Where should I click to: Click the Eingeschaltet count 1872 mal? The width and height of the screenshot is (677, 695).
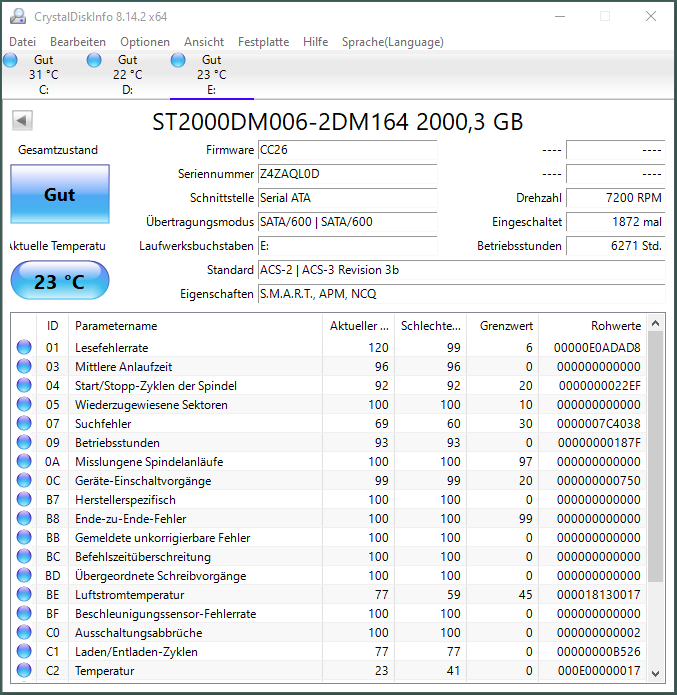coord(616,222)
